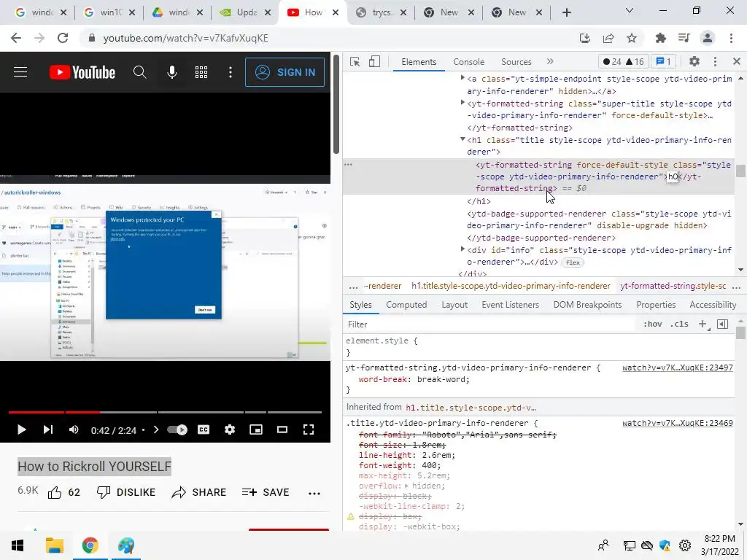Reload the page
Viewport: 747px width, 560px height.
63,38
